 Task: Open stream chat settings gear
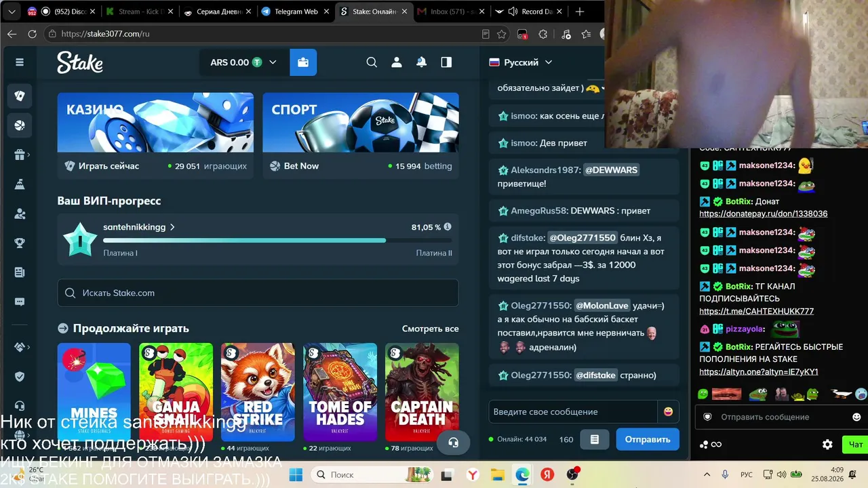click(x=827, y=445)
